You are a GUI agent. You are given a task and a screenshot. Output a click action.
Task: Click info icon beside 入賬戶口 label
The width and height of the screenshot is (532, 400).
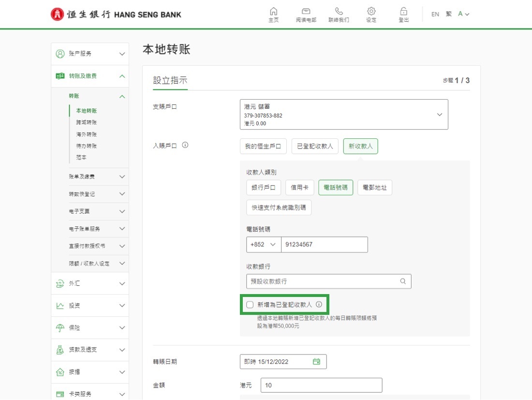tap(185, 145)
